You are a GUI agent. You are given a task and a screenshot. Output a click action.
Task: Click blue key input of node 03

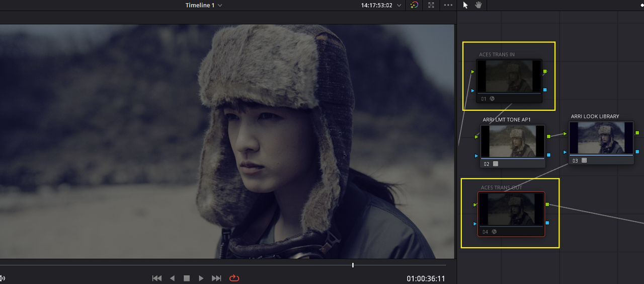point(565,152)
